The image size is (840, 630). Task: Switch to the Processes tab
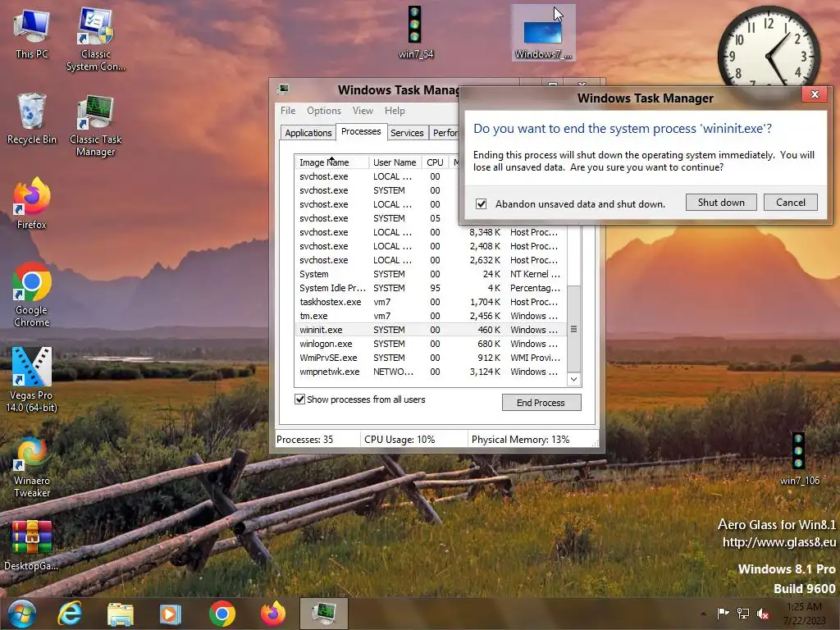(361, 131)
